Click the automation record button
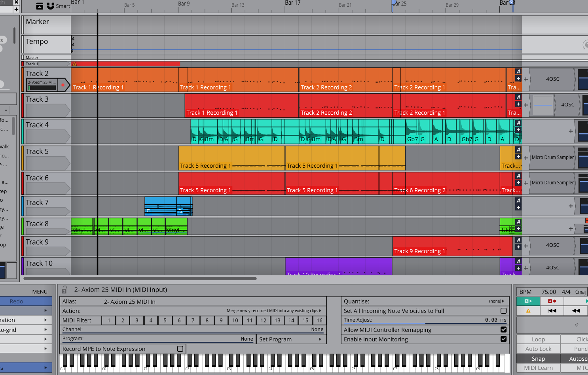 (x=552, y=301)
